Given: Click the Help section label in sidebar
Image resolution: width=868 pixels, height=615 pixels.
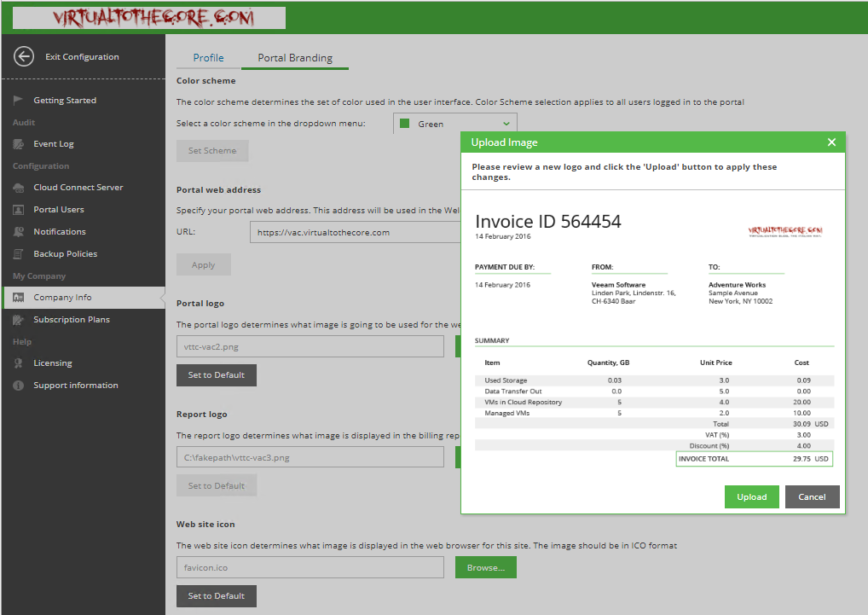Looking at the screenshot, I should tap(22, 342).
